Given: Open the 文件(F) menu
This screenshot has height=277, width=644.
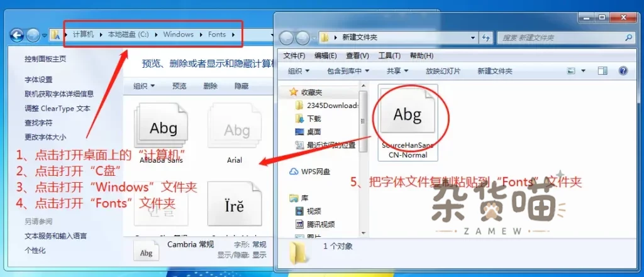Looking at the screenshot, I should 294,55.
